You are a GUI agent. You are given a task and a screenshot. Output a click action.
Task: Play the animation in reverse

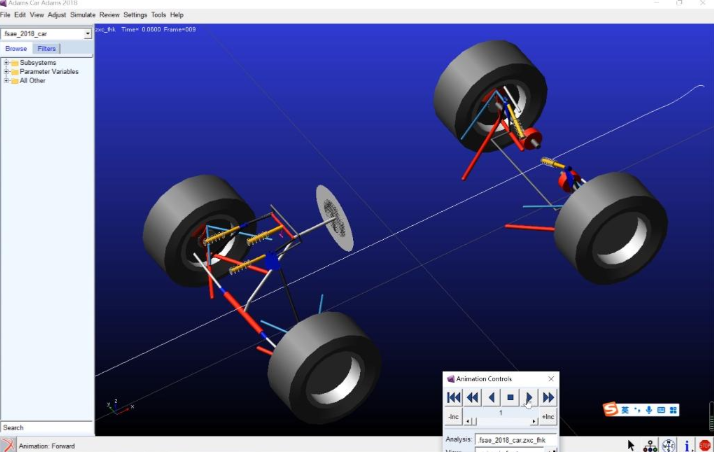coord(491,397)
